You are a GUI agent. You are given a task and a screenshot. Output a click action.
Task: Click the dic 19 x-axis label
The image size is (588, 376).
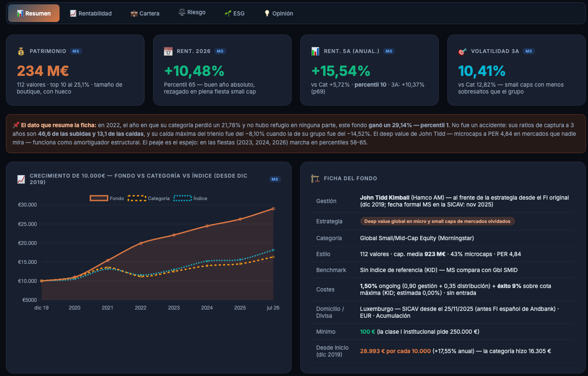point(41,308)
